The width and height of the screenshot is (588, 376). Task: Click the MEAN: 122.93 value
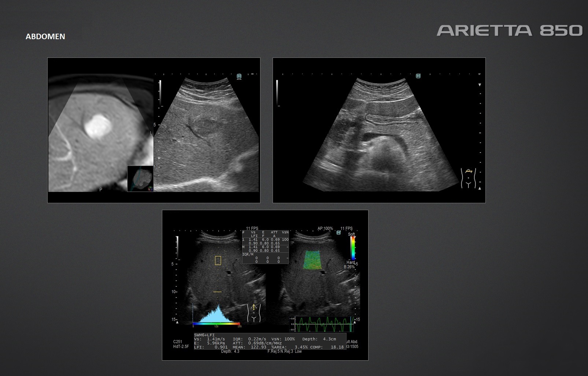click(x=249, y=347)
